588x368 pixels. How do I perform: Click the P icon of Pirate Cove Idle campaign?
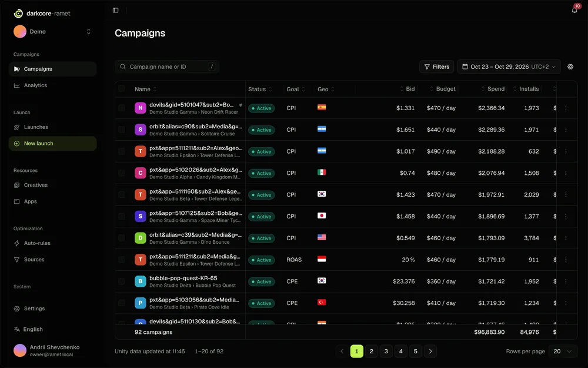point(141,303)
